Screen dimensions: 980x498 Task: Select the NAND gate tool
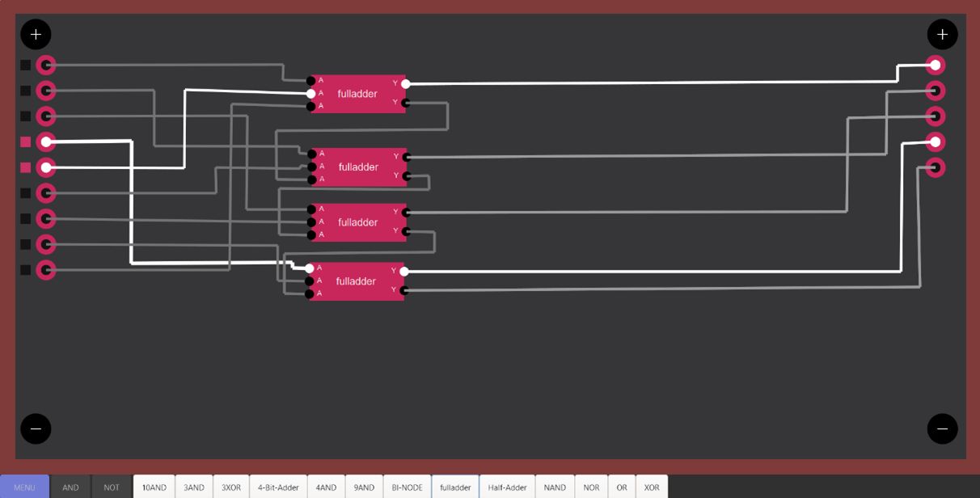pyautogui.click(x=555, y=487)
